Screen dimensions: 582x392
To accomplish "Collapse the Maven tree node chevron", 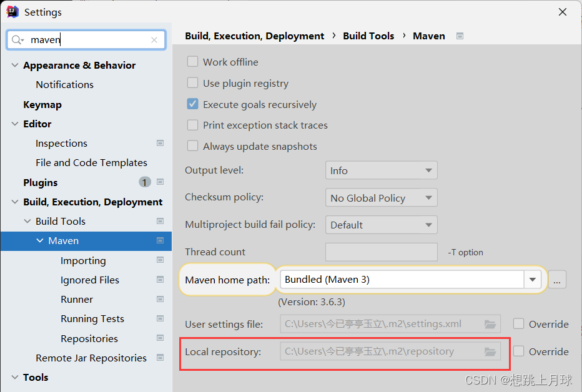I will point(40,241).
